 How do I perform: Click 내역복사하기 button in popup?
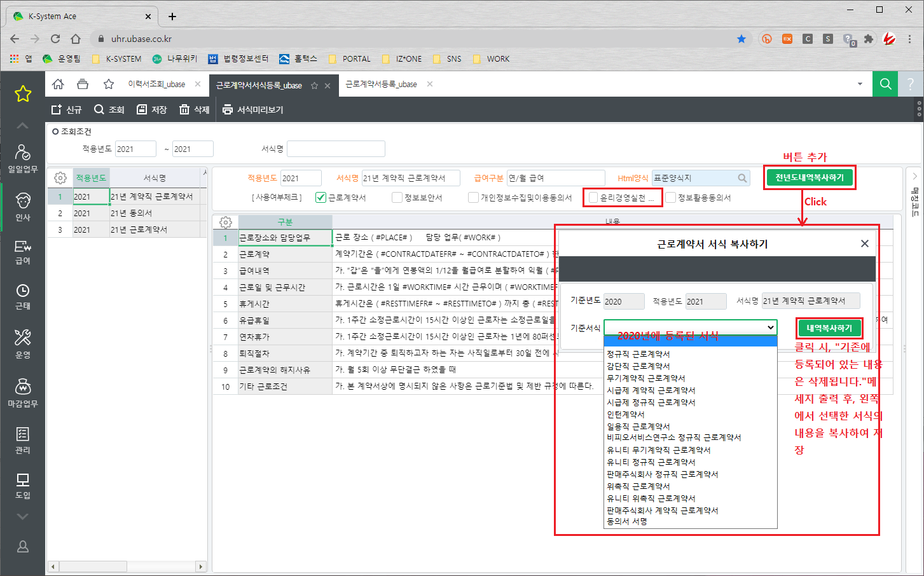pos(829,328)
